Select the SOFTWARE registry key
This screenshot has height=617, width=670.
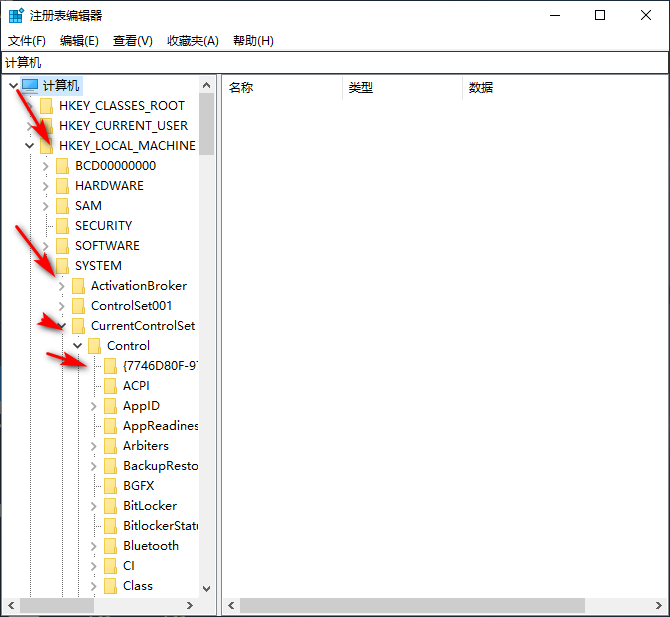pyautogui.click(x=107, y=246)
